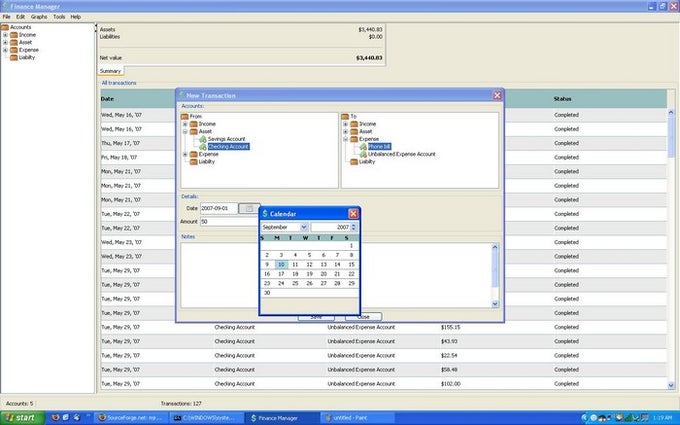Viewport: 680px width, 425px height.
Task: Increase the year using the 2007 spinner
Action: click(353, 225)
